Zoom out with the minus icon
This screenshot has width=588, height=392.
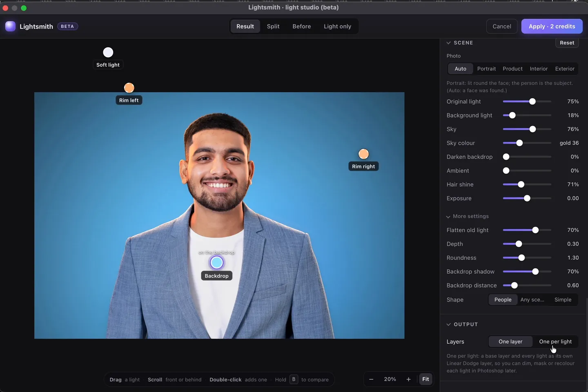pos(371,379)
